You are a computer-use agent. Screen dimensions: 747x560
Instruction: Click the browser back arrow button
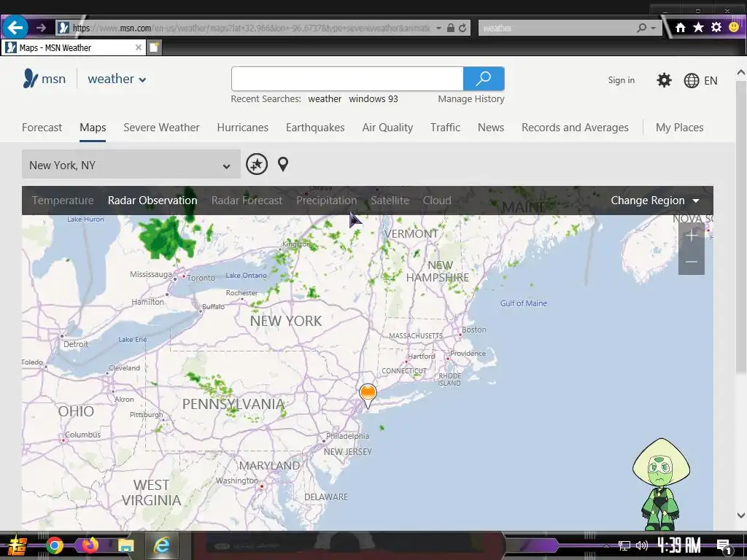(15, 28)
